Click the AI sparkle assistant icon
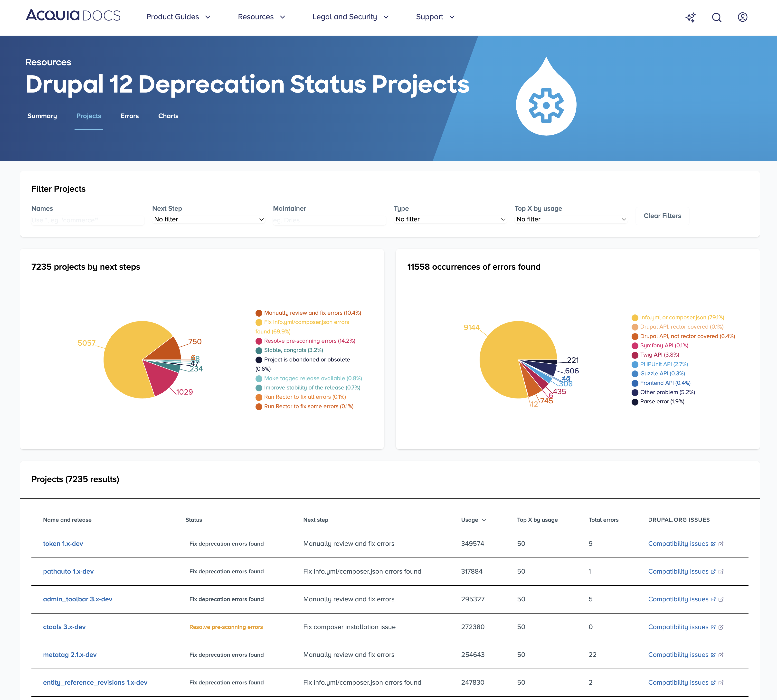 (691, 17)
